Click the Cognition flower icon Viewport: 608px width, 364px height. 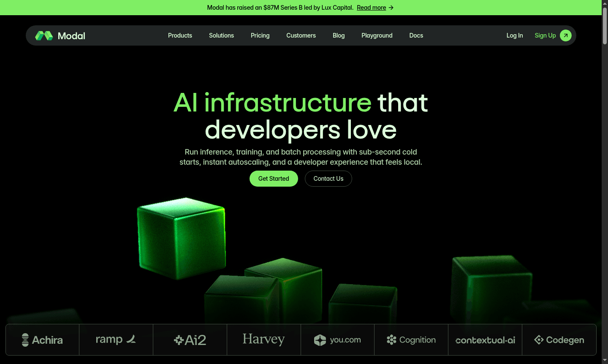(391, 340)
